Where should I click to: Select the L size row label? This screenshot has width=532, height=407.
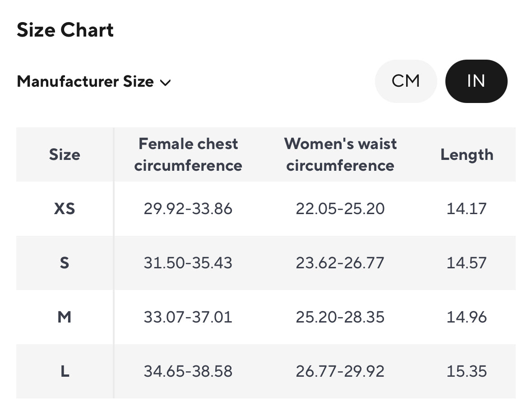65,371
